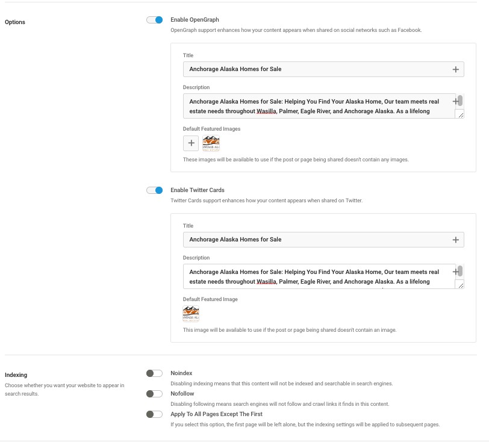This screenshot has height=448, width=489.
Task: Enable the Nofollow toggle
Action: [154, 394]
